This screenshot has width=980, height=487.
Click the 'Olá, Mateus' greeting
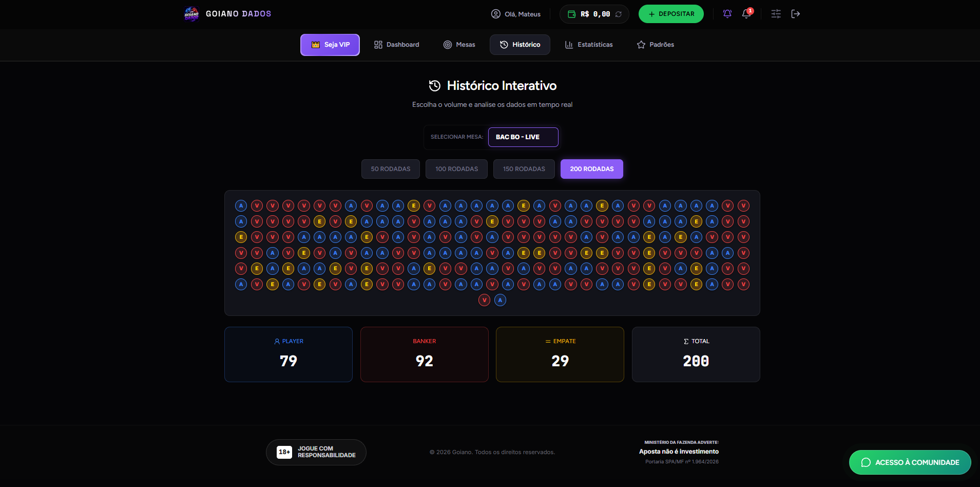[523, 14]
